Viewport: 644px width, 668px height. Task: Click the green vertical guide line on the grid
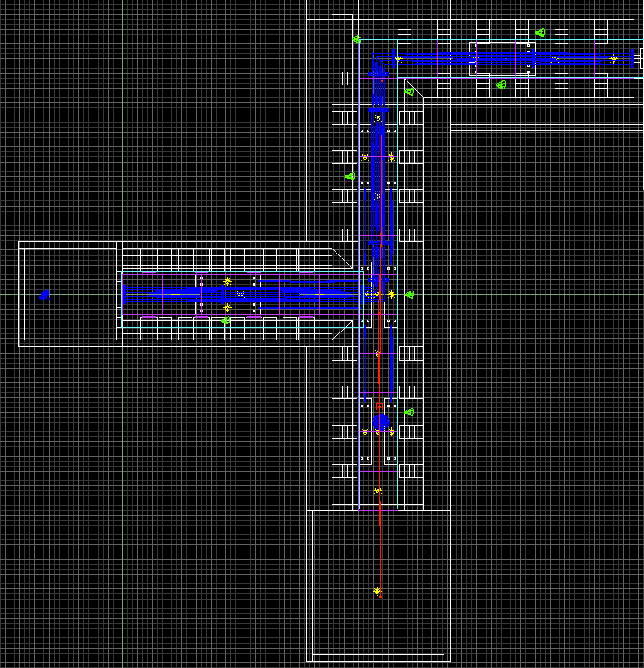click(123, 483)
